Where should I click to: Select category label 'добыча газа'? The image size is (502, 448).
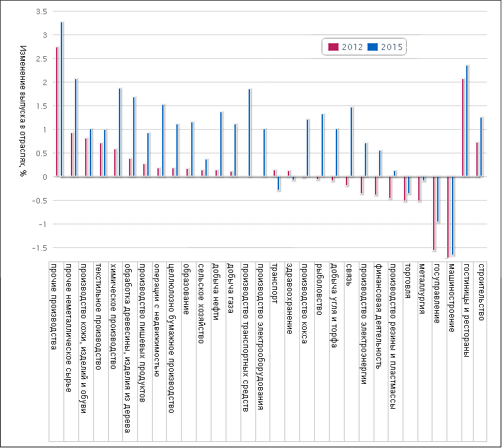pos(231,289)
